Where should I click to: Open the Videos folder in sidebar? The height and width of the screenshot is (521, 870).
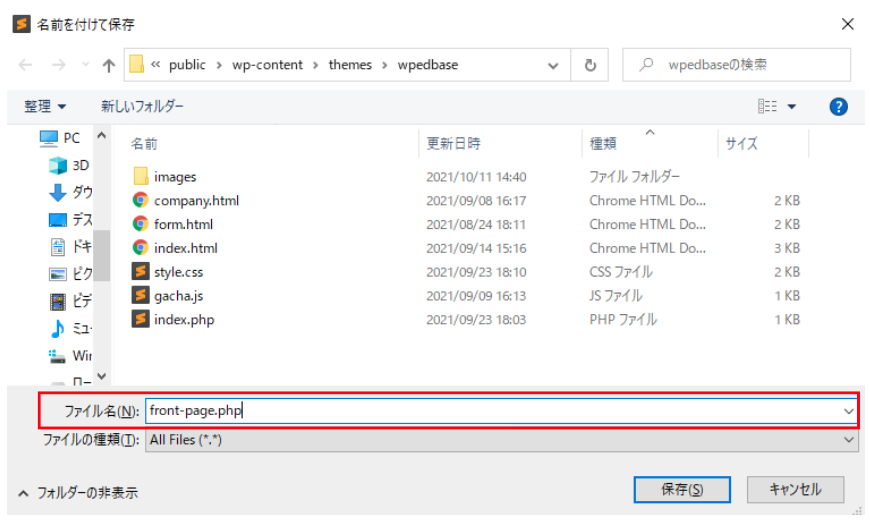pyautogui.click(x=70, y=301)
